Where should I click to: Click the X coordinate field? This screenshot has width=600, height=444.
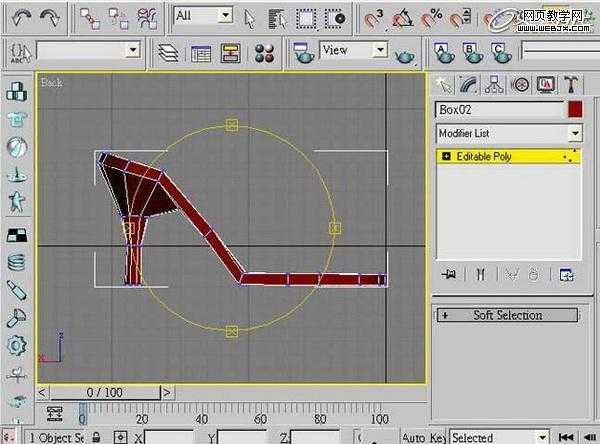pyautogui.click(x=168, y=437)
